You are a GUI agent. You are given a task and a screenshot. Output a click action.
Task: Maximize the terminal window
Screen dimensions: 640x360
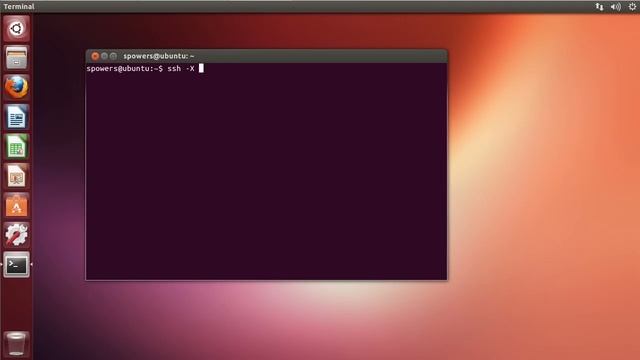pyautogui.click(x=113, y=56)
